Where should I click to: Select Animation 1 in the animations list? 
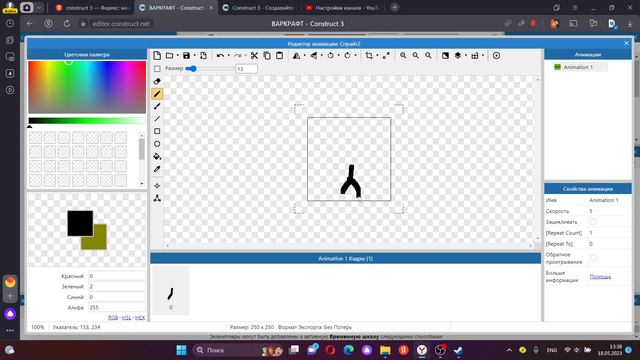click(580, 67)
